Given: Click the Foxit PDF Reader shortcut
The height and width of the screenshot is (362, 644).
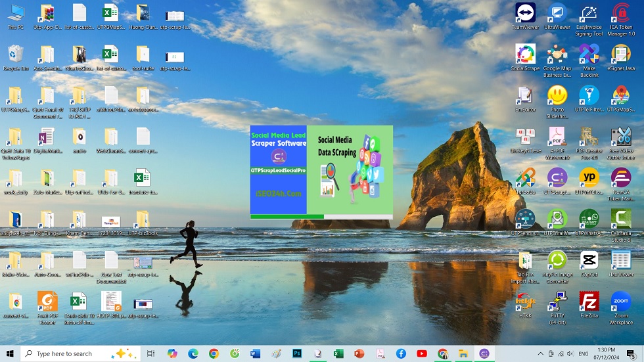Looking at the screenshot, I should [47, 302].
